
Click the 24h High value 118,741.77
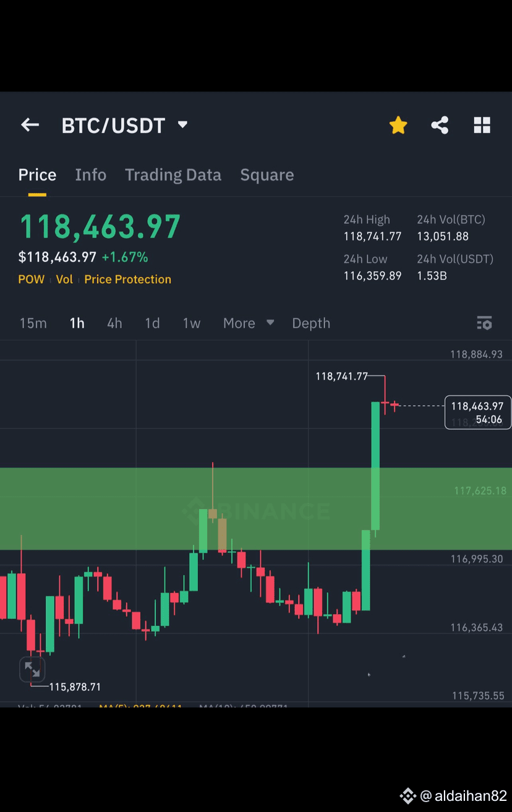click(373, 236)
